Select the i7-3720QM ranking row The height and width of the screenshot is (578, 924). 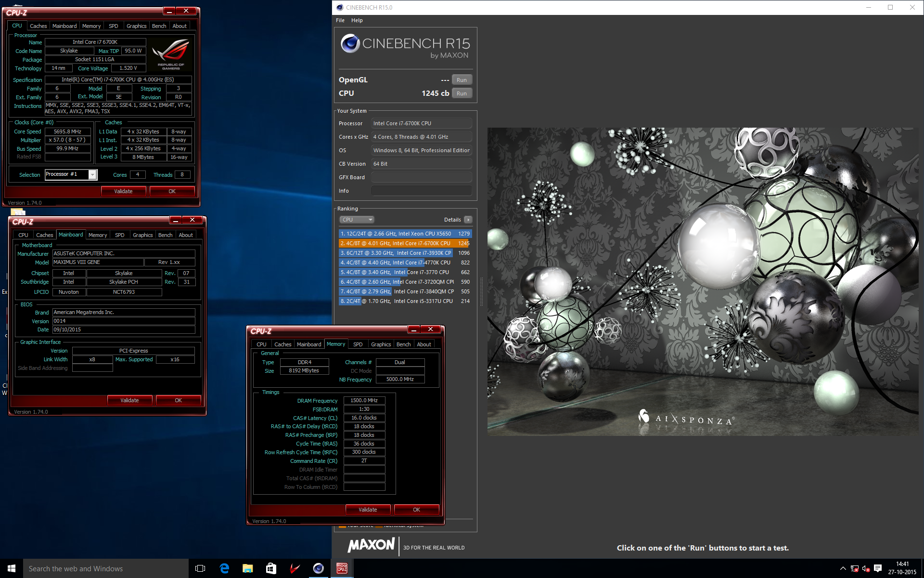[405, 282]
